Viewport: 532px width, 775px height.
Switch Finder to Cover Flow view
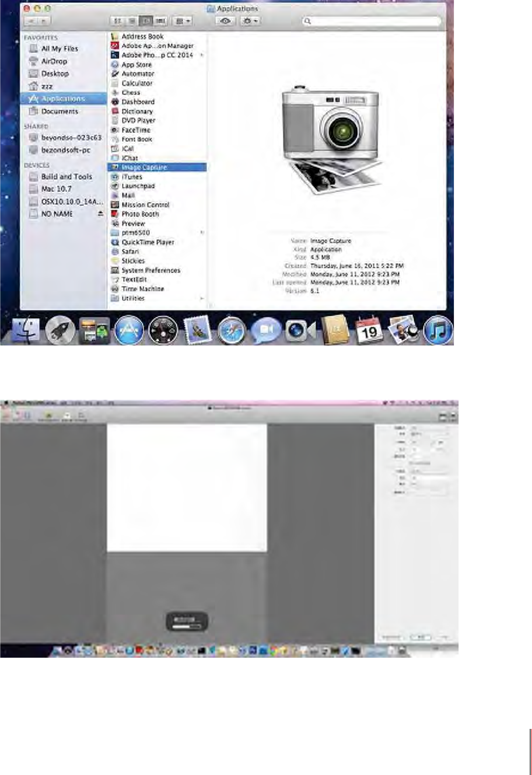pyautogui.click(x=160, y=21)
